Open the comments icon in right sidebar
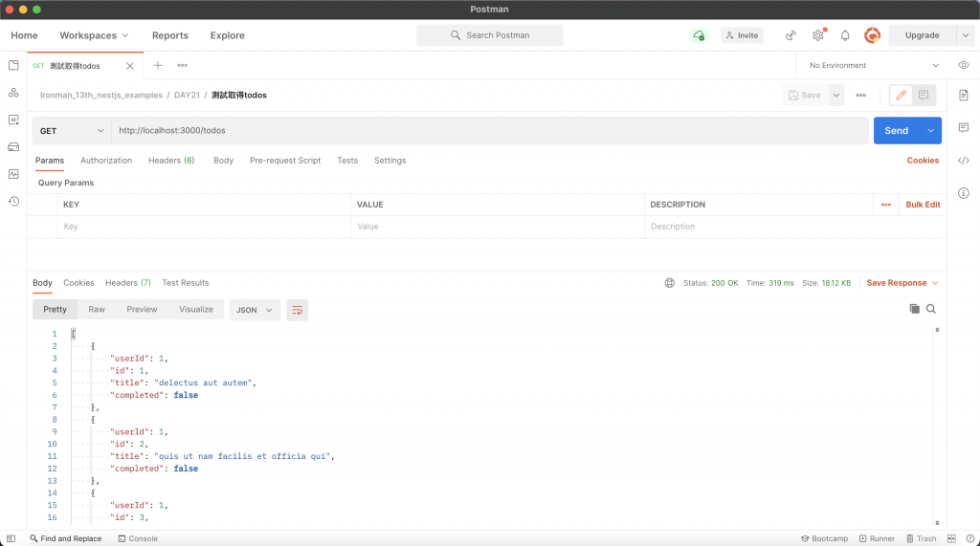980x546 pixels. 963,127
